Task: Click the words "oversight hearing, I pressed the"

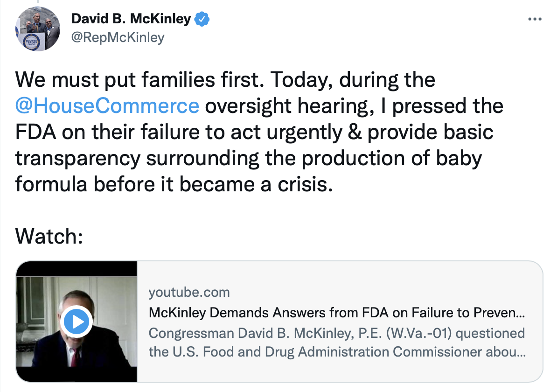Action: click(x=354, y=106)
